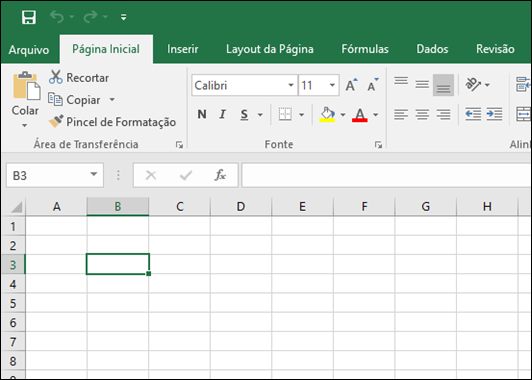This screenshot has height=380, width=532.
Task: Switch to the Inserir tab
Action: (183, 49)
